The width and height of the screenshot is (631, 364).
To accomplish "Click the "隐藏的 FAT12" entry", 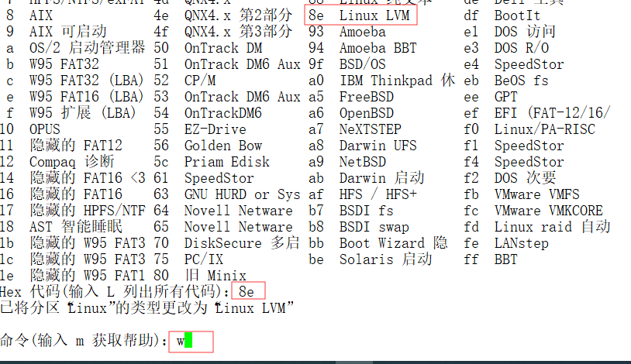I will pyautogui.click(x=76, y=146).
